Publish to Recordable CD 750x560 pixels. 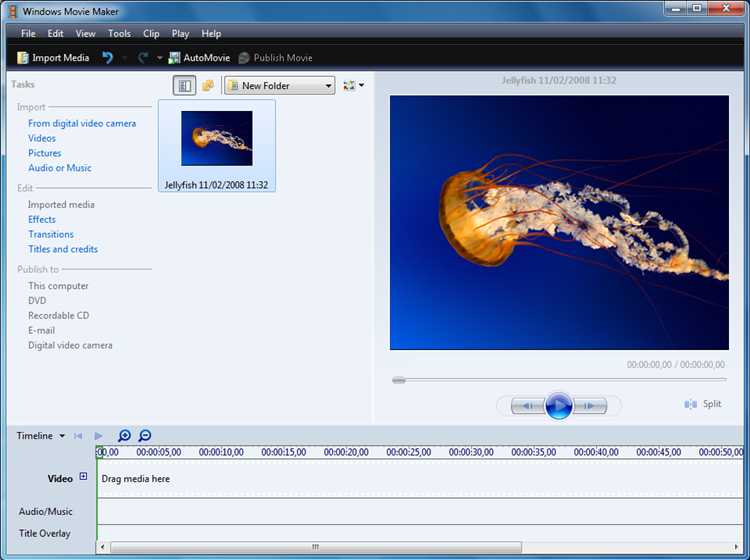coord(58,316)
